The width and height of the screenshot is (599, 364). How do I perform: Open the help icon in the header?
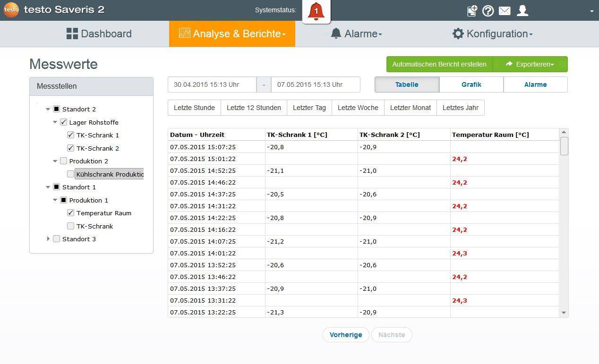[x=488, y=10]
